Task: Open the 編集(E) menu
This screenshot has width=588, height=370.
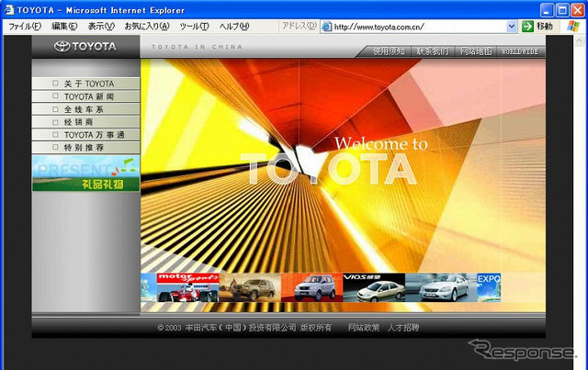Action: pyautogui.click(x=64, y=27)
